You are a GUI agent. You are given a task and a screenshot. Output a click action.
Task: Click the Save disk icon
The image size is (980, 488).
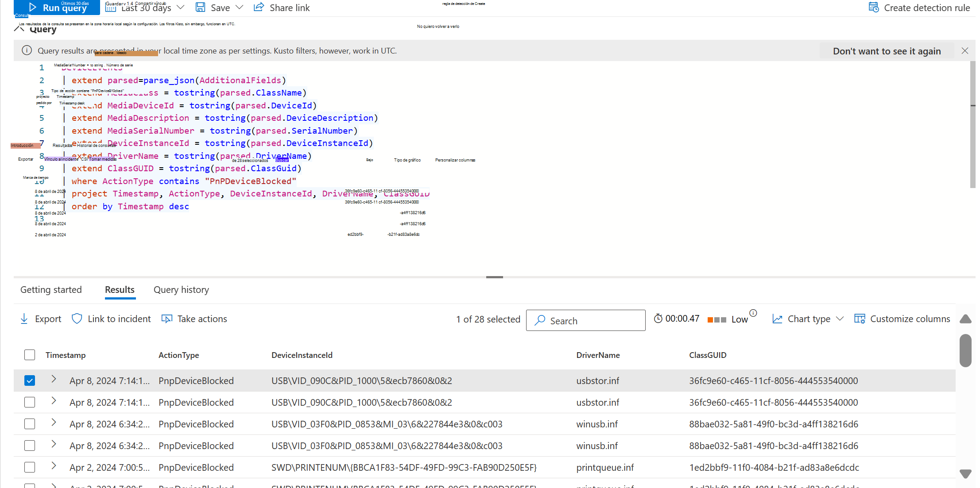click(x=200, y=8)
